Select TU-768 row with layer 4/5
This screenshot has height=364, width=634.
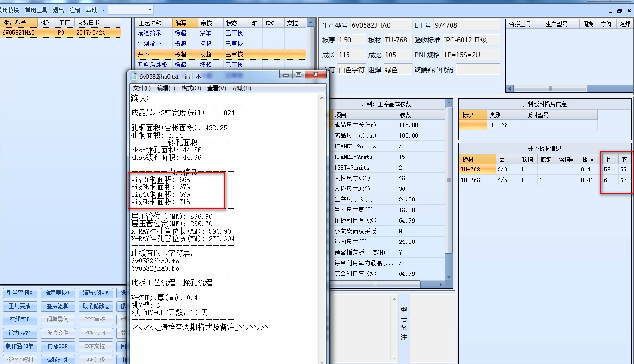coord(545,180)
